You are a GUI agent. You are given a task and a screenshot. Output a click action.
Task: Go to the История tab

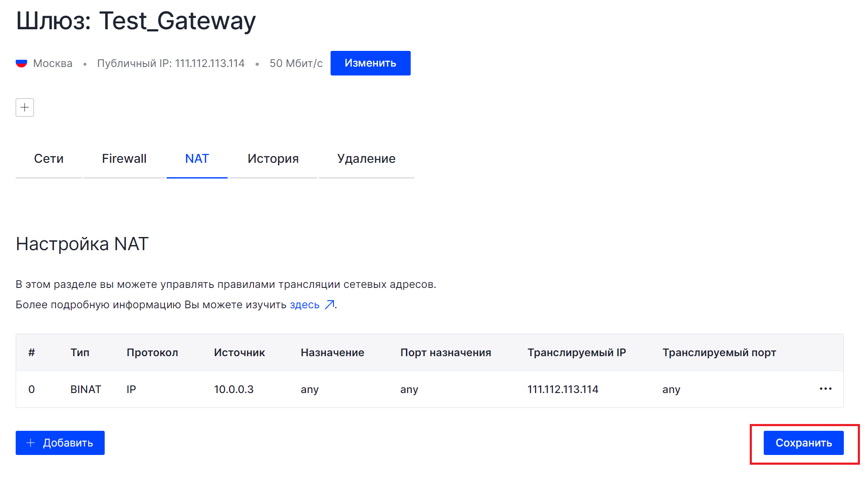(x=273, y=159)
